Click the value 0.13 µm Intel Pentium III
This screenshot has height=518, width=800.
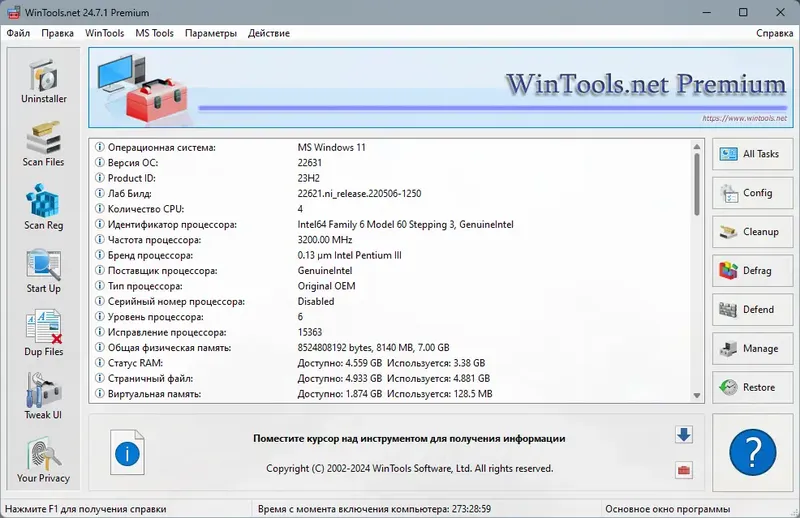click(x=349, y=255)
